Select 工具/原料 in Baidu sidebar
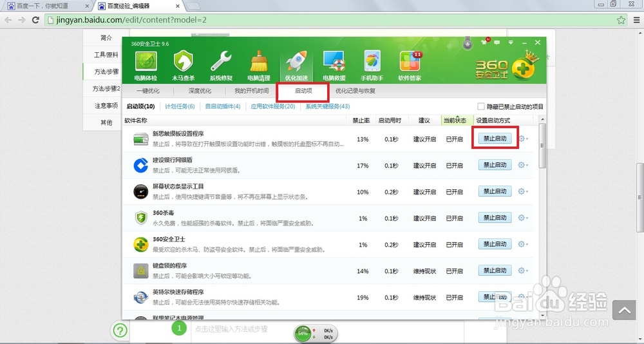The image size is (644, 344). (x=106, y=55)
